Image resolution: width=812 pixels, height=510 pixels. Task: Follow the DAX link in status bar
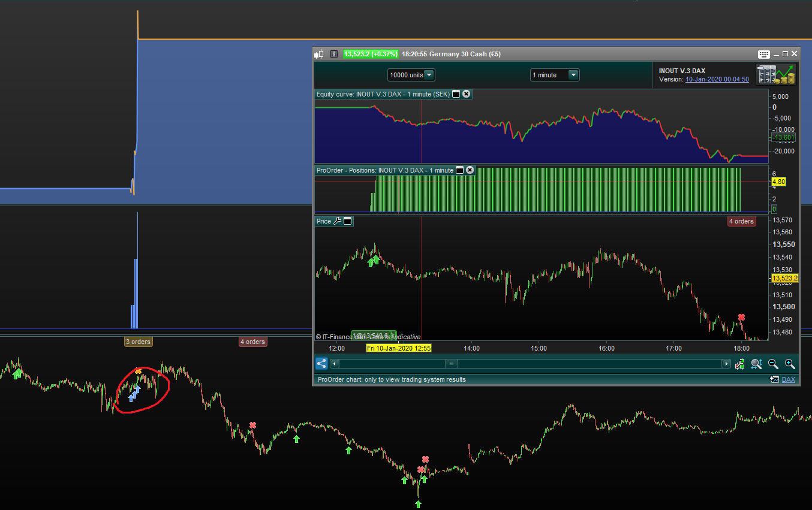(789, 379)
